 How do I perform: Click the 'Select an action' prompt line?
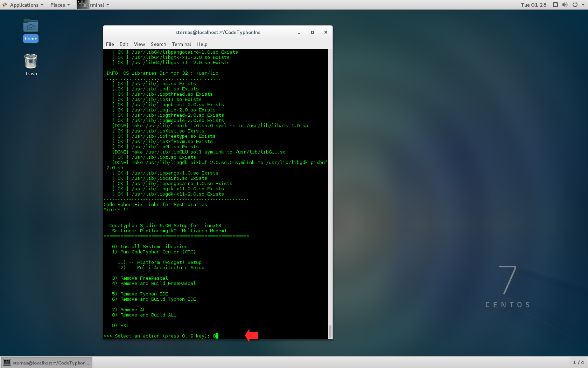click(x=161, y=336)
